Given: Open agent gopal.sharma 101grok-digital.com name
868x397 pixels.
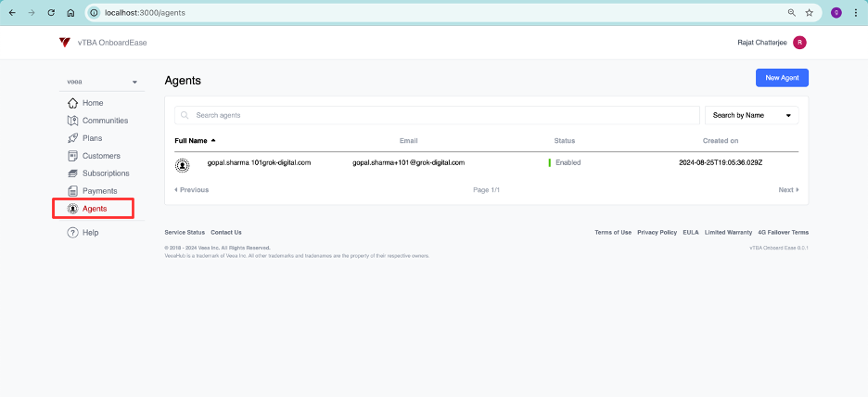Looking at the screenshot, I should tap(259, 162).
